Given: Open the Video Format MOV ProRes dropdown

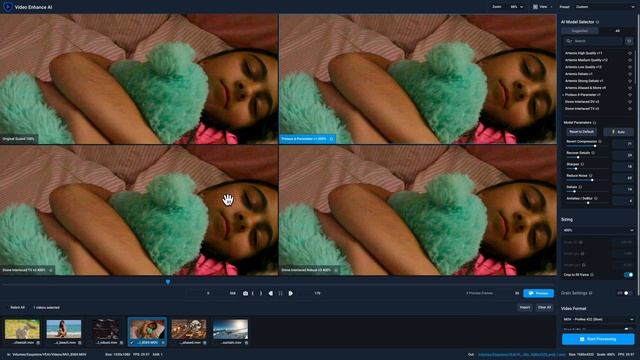Looking at the screenshot, I should 598,320.
